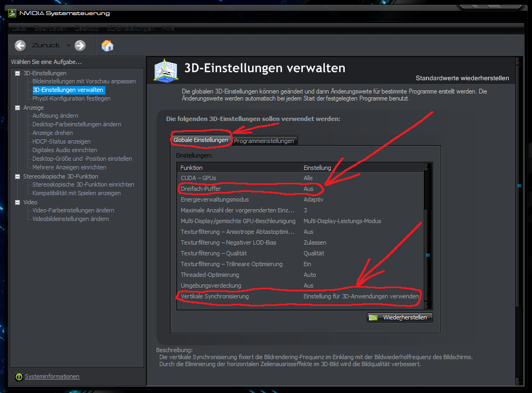Click settings list scroll-down arrow
The image size is (532, 393).
point(428,305)
